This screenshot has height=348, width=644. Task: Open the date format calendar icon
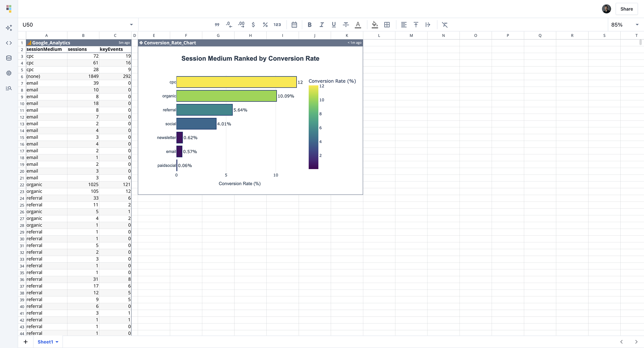click(294, 24)
